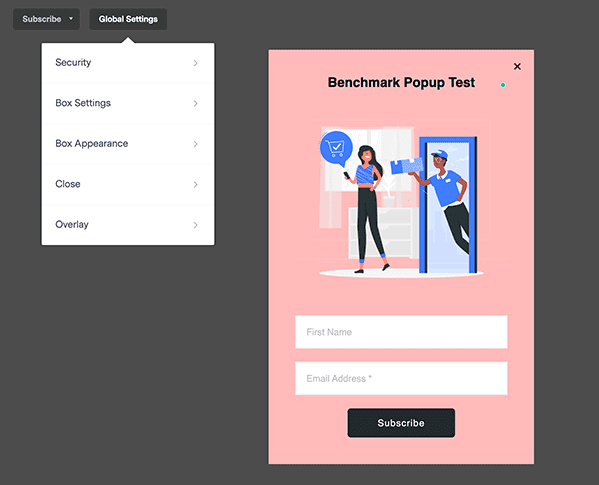Select the Benchmark Popup Test heading
This screenshot has width=599, height=485.
pos(401,82)
